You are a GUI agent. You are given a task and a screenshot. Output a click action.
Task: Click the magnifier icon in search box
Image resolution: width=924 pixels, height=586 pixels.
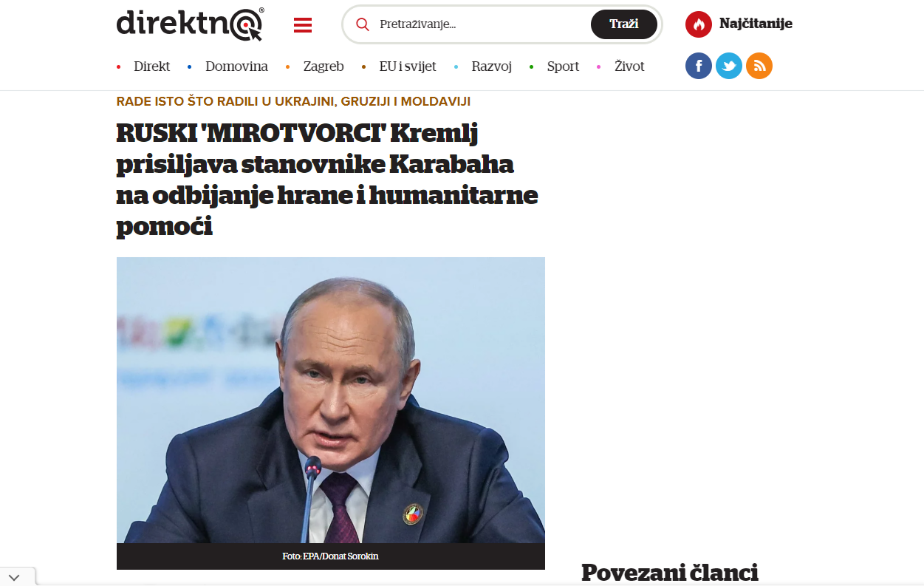[363, 24]
